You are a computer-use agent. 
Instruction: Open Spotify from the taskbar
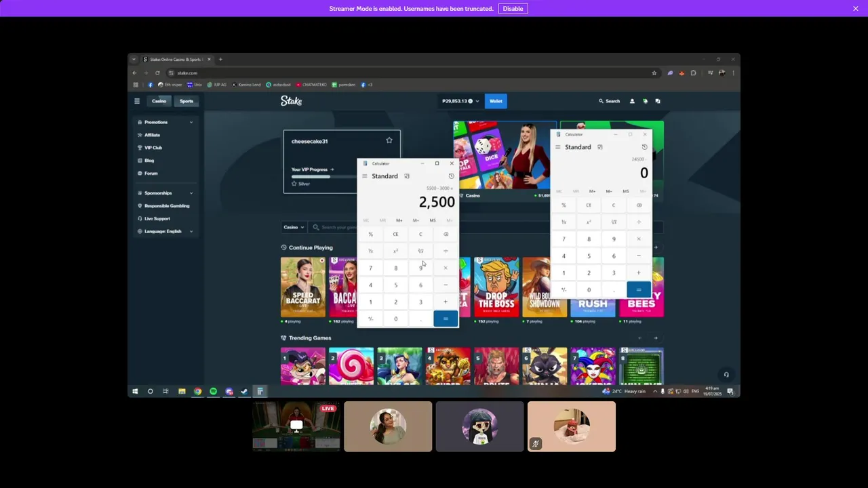[213, 391]
